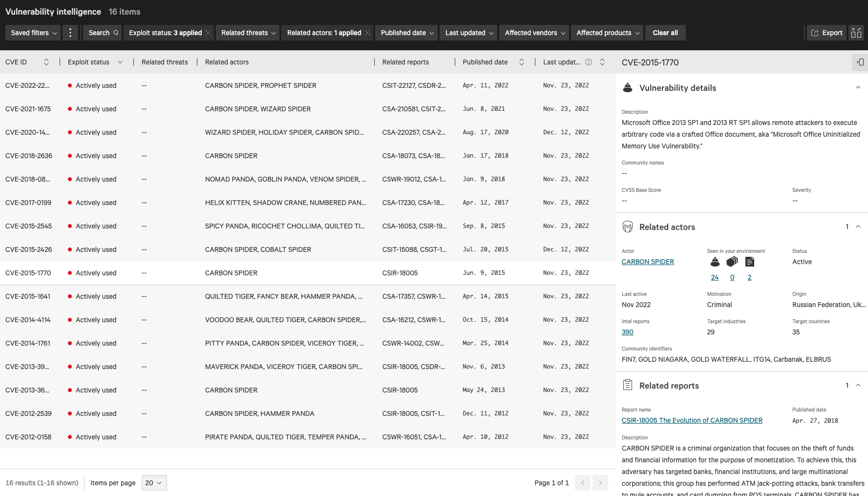Select the CVE-2012-2539 row
Image resolution: width=868 pixels, height=496 pixels.
click(x=308, y=413)
